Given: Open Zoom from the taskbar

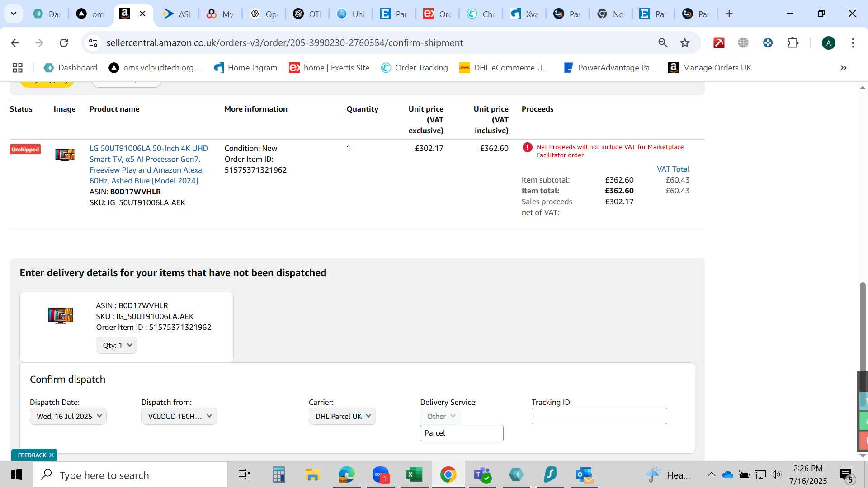Looking at the screenshot, I should pos(381,475).
